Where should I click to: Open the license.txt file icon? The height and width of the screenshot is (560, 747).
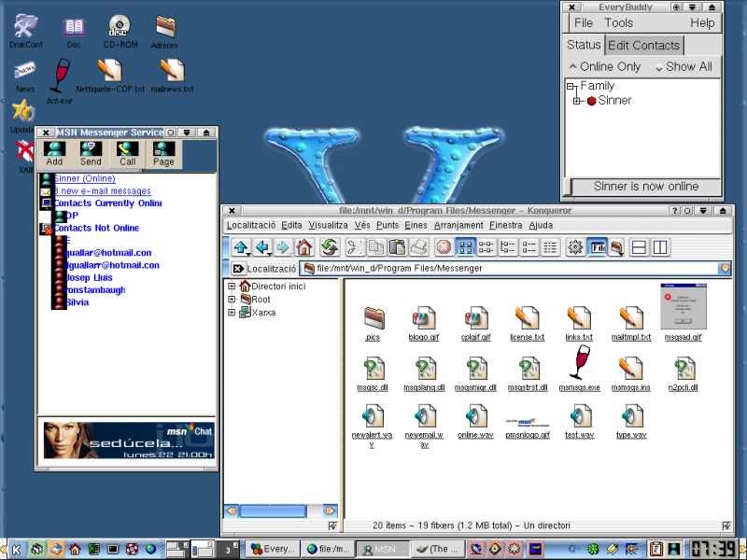click(x=528, y=324)
